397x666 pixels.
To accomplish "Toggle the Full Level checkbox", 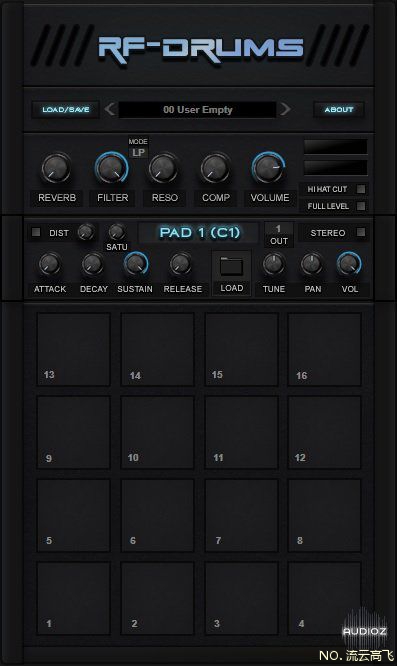I will 360,206.
